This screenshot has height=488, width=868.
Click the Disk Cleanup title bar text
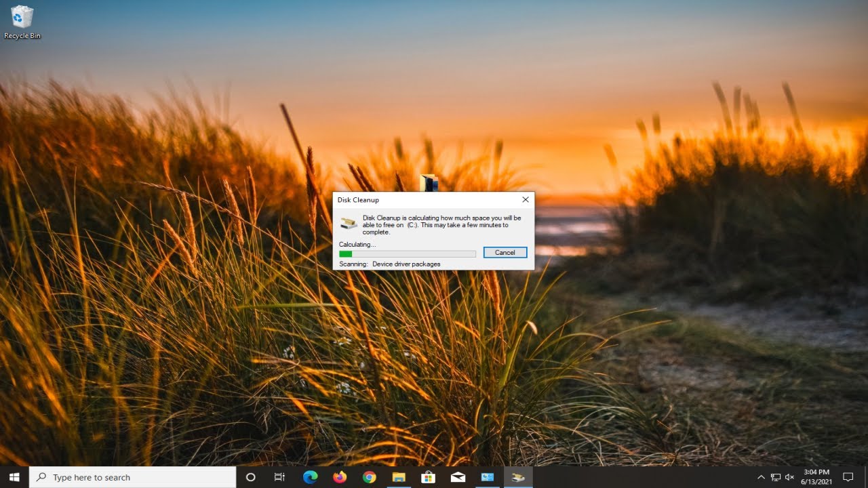(x=358, y=200)
